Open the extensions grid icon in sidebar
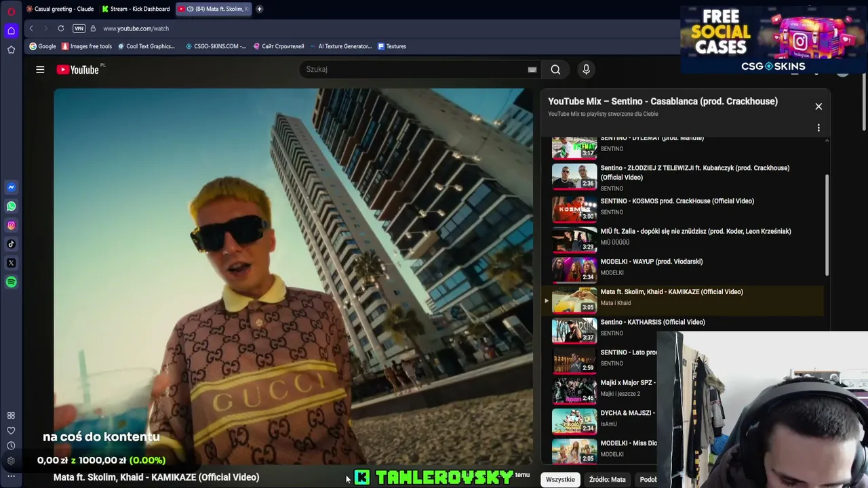 tap(11, 415)
